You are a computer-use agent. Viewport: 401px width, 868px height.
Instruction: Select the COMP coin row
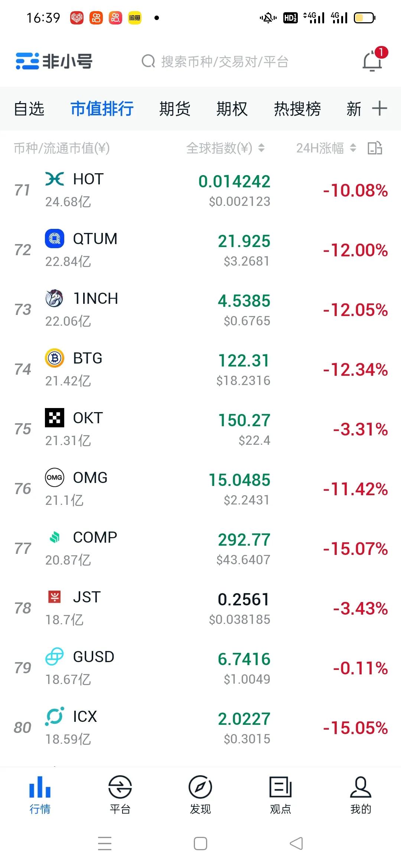click(x=200, y=548)
